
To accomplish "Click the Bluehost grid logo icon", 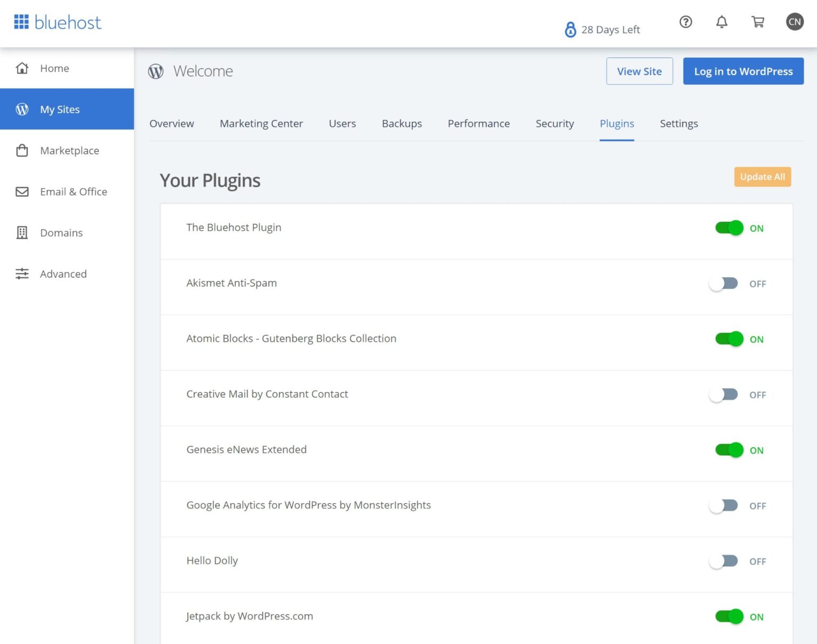I will coord(21,22).
